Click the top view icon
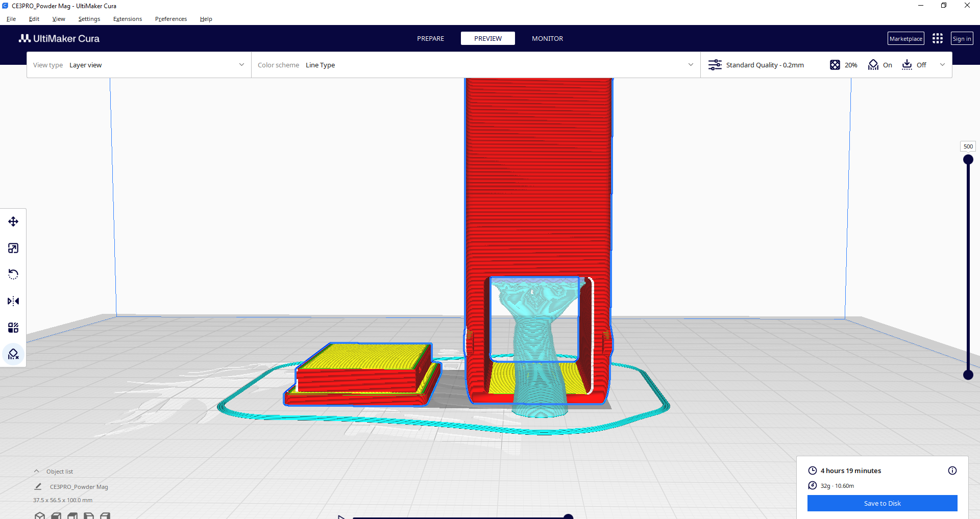This screenshot has height=519, width=980. (x=72, y=516)
